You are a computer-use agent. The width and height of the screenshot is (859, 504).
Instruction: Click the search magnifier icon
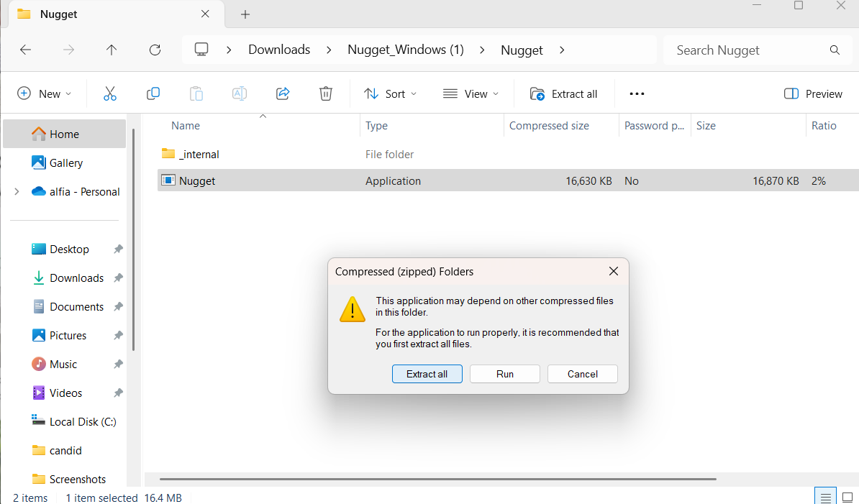click(835, 50)
